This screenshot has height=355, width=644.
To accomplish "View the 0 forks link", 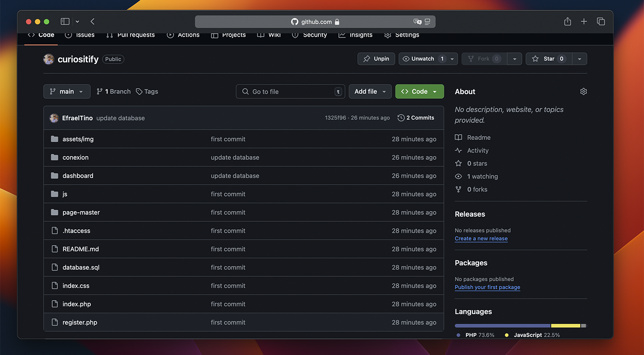I will pos(471,190).
